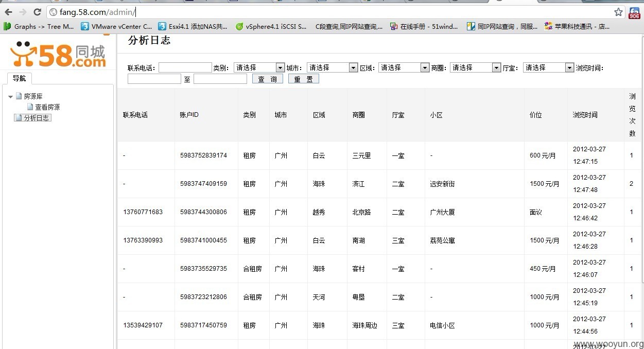This screenshot has width=644, height=349.
Task: Click the 浏览时间 start date field
Action: point(154,79)
